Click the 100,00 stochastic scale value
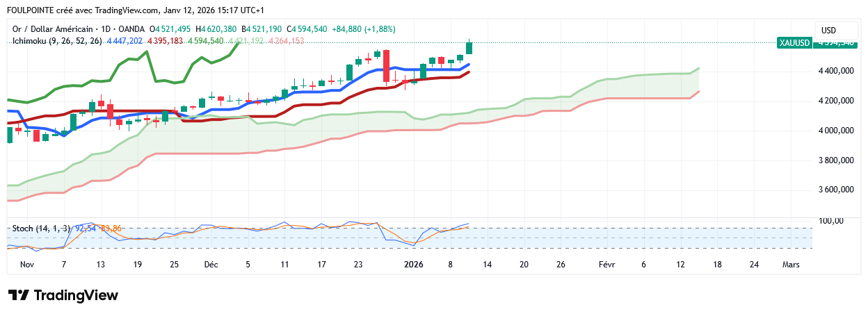This screenshot has height=316, width=868. tap(832, 221)
